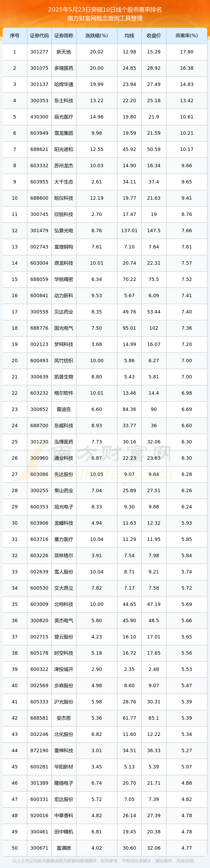Click stock name 格尔软件
Screen dimensions: 210x868
pos(64,393)
